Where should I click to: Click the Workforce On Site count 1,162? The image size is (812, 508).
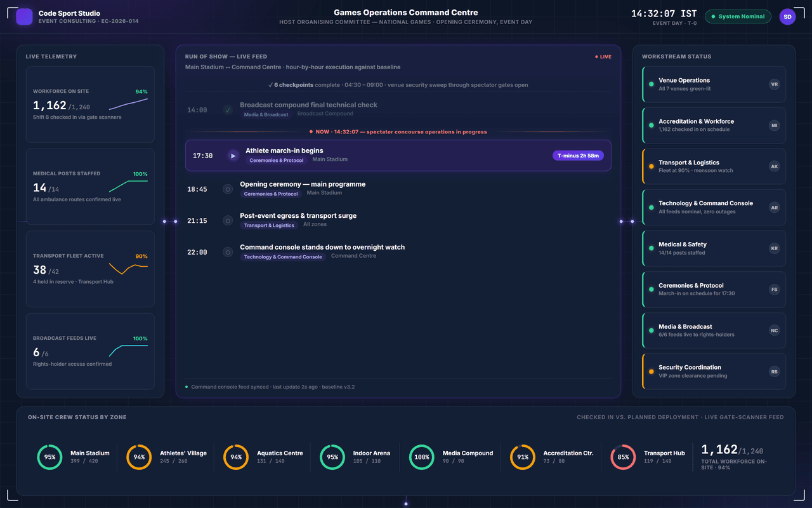49,106
